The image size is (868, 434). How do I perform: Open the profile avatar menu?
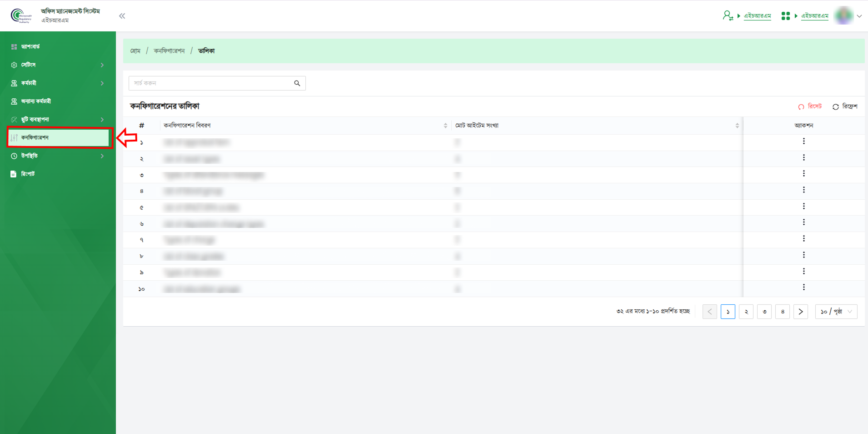pyautogui.click(x=844, y=15)
